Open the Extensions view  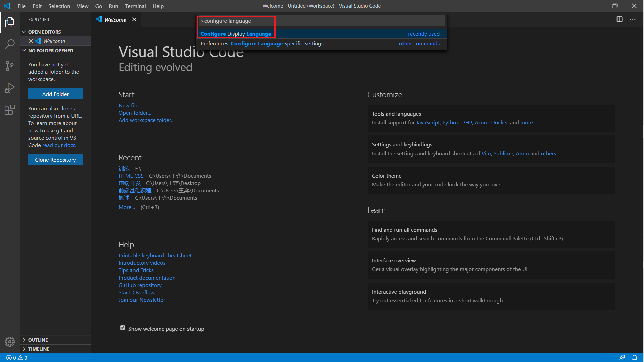click(x=10, y=110)
